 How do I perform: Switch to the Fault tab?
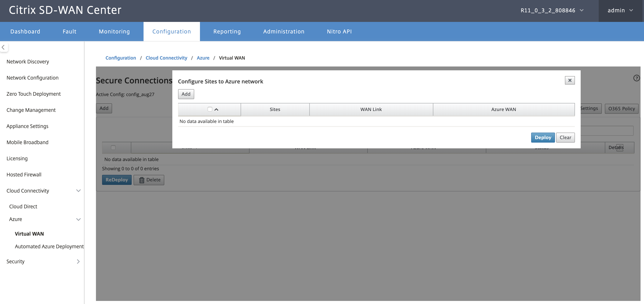(x=69, y=31)
